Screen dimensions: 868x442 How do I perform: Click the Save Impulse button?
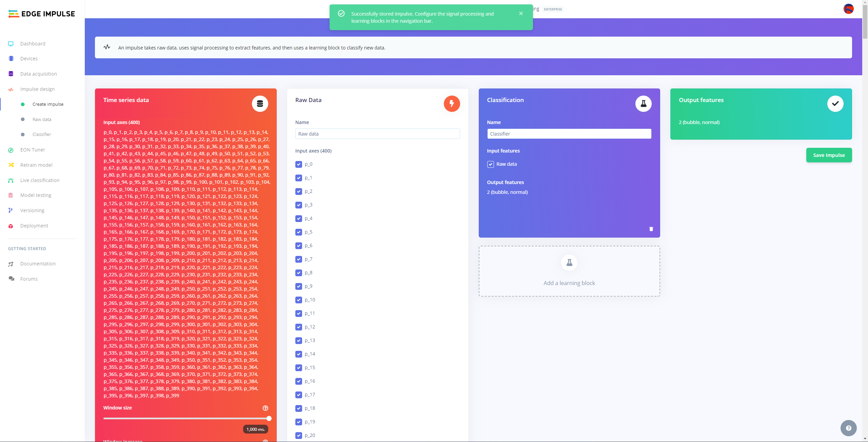tap(829, 155)
